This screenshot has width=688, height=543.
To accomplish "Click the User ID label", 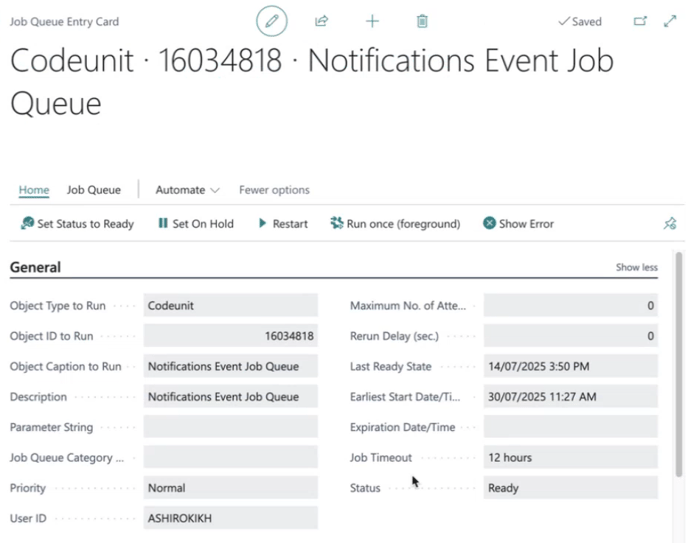I will click(28, 518).
